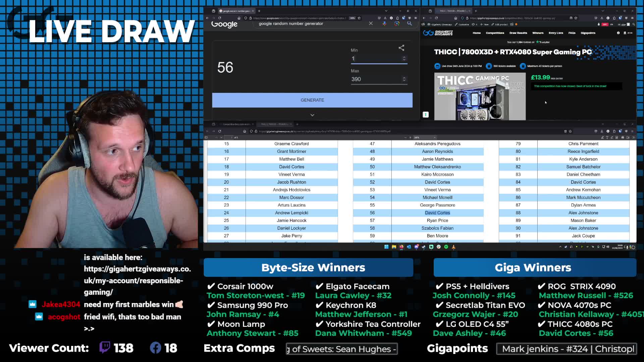Bookmark the Gigahertz competition page star

coord(576,18)
